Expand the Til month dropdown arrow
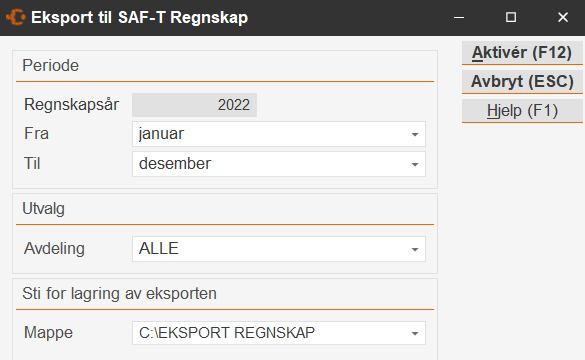The width and height of the screenshot is (585, 360). click(x=414, y=164)
